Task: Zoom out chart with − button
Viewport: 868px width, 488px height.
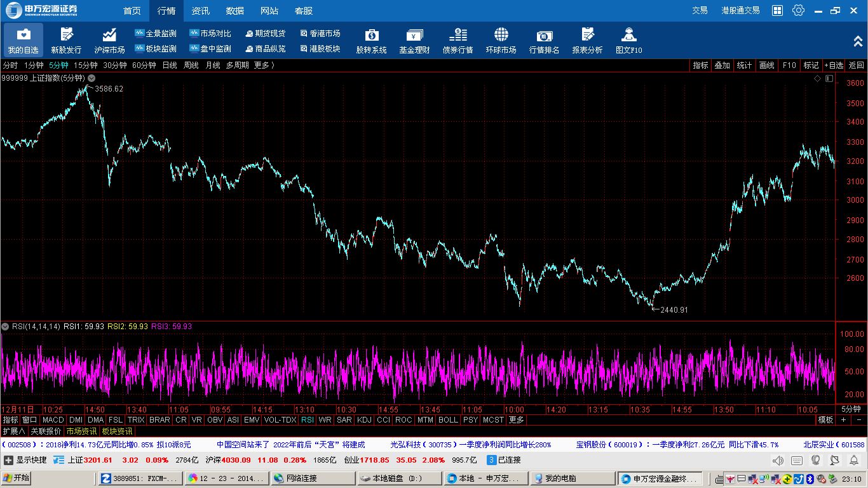Action: 858,419
